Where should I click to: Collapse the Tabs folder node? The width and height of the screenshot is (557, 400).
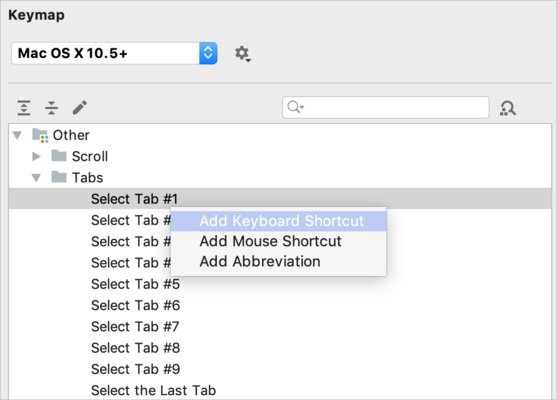(x=36, y=178)
